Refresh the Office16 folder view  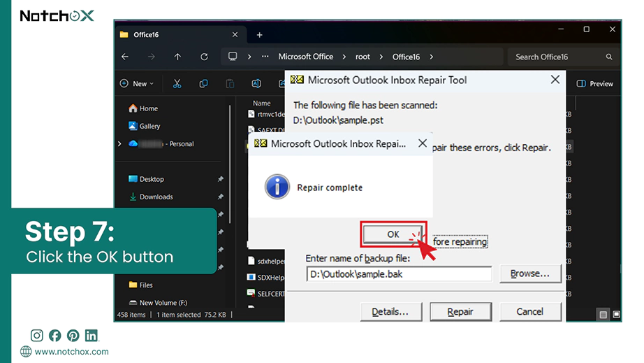point(204,57)
